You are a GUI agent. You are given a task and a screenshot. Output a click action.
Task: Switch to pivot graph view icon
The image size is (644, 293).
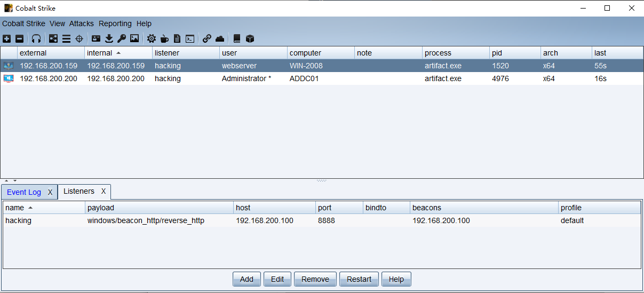53,38
